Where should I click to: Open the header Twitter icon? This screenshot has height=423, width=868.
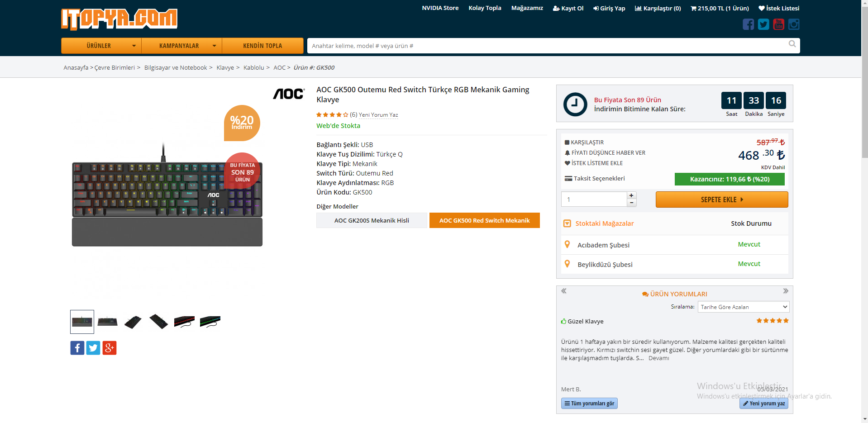(x=763, y=24)
